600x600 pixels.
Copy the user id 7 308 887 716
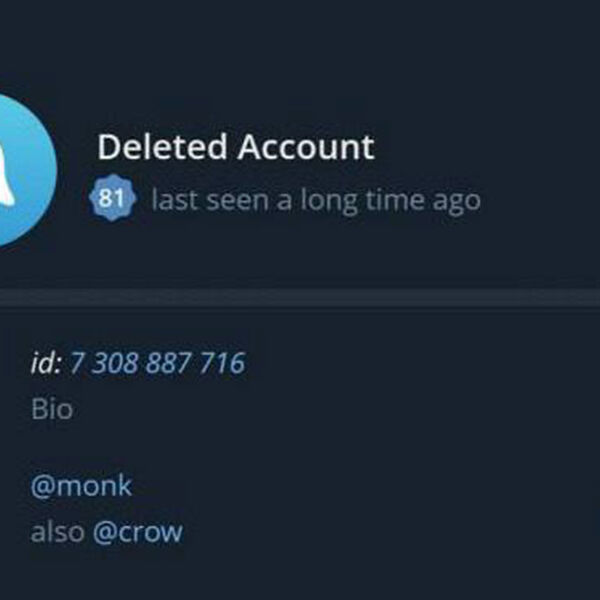[x=157, y=363]
